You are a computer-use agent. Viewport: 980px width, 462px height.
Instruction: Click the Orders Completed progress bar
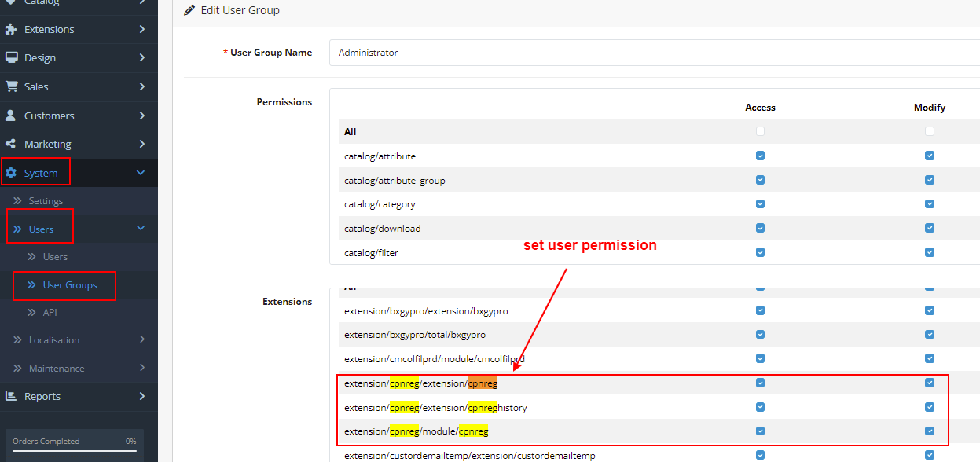point(75,449)
